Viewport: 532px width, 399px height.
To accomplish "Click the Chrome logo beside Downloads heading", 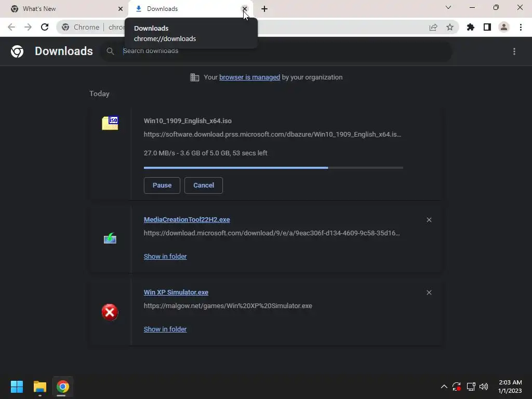I will 17,51.
